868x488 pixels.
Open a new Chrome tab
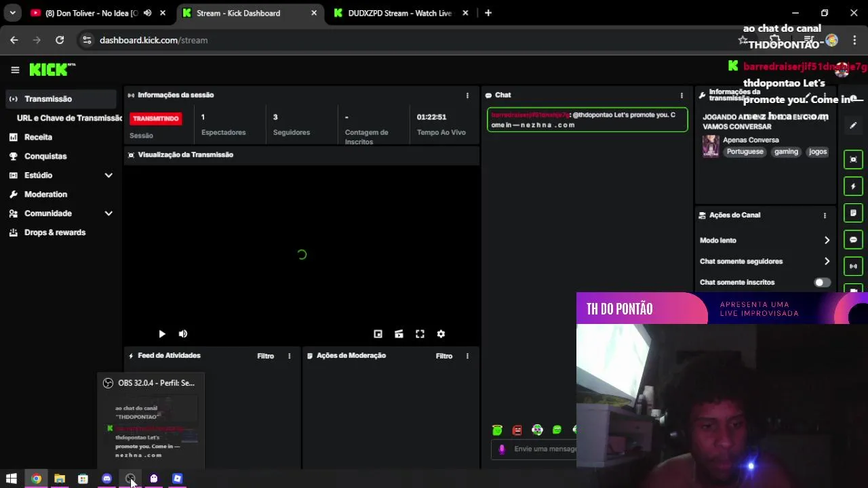pyautogui.click(x=488, y=13)
